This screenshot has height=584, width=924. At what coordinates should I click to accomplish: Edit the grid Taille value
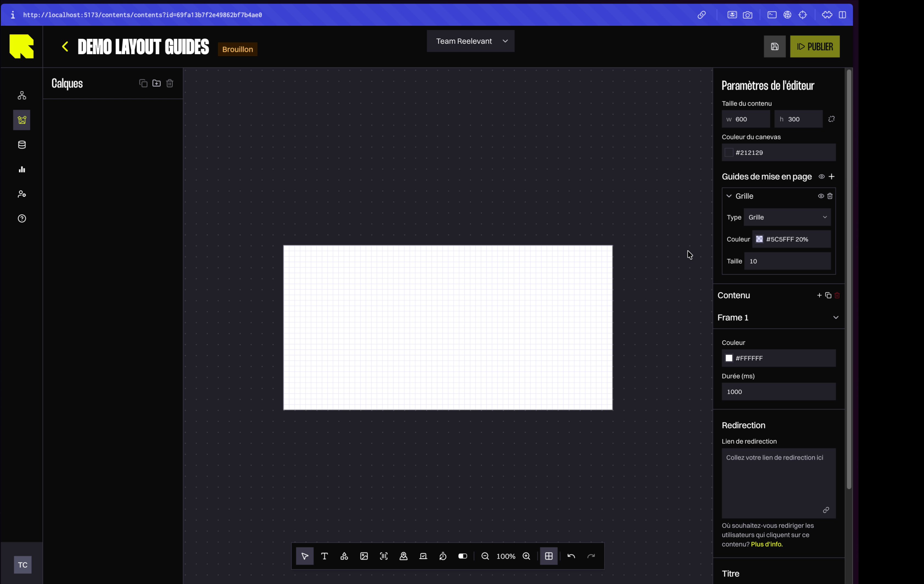[x=788, y=261]
